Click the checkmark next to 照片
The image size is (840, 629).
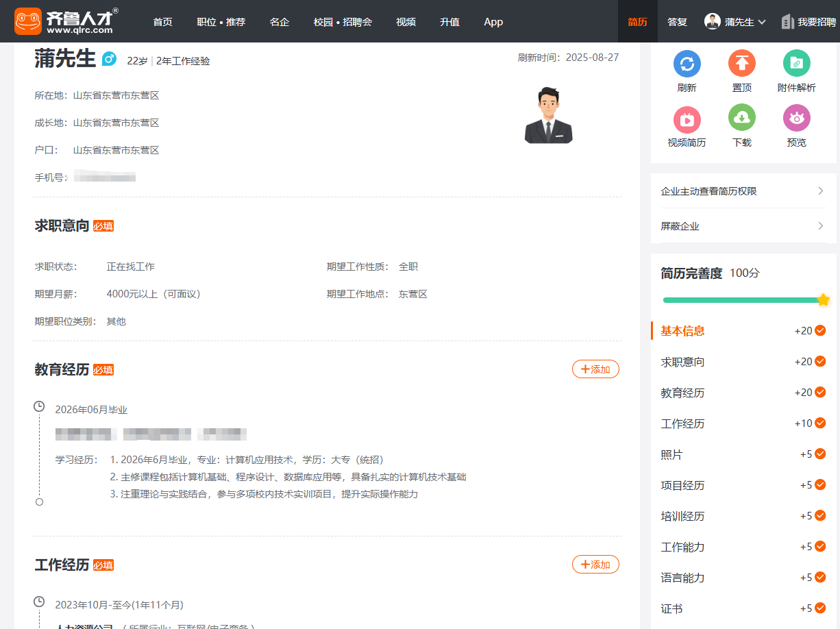[820, 454]
